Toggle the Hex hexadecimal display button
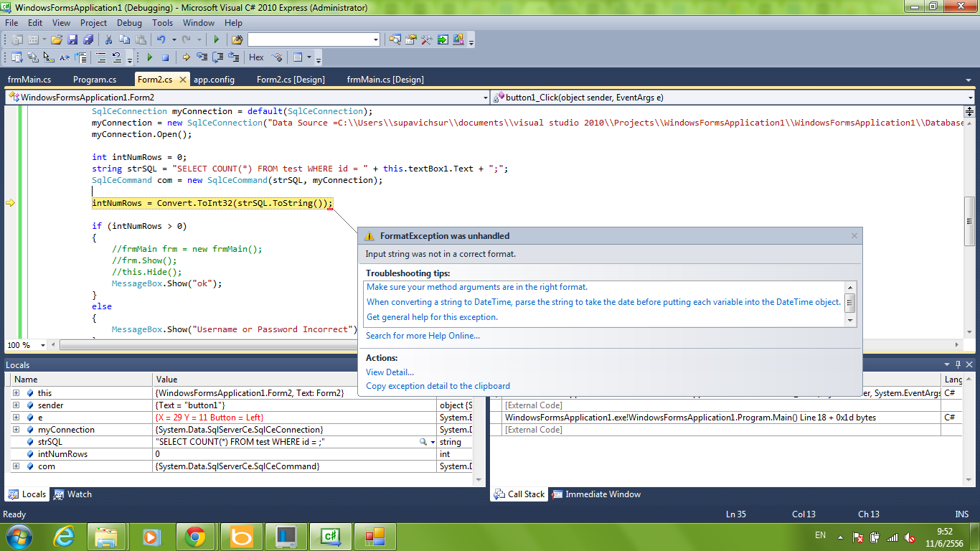The image size is (980, 551). pos(256,57)
